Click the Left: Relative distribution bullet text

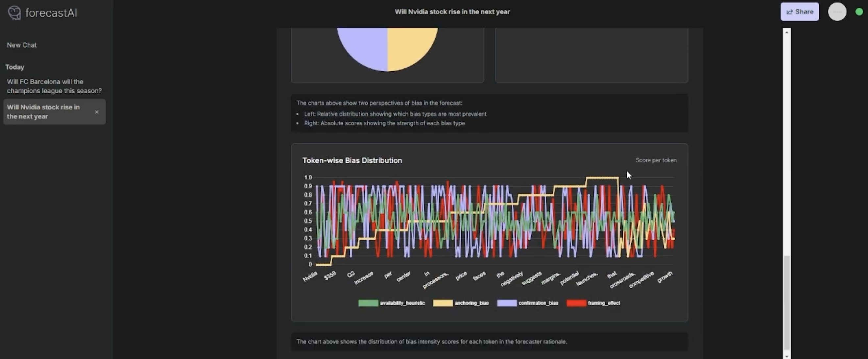click(x=395, y=114)
